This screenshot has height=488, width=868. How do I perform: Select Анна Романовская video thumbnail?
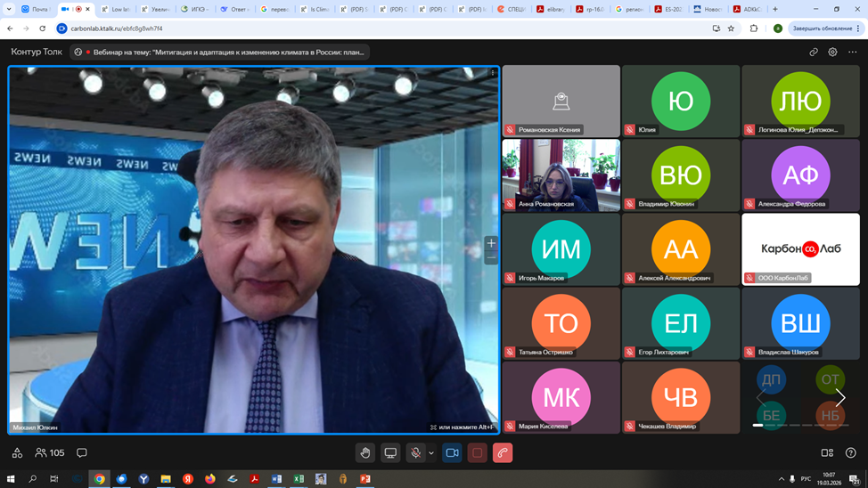[x=561, y=175]
